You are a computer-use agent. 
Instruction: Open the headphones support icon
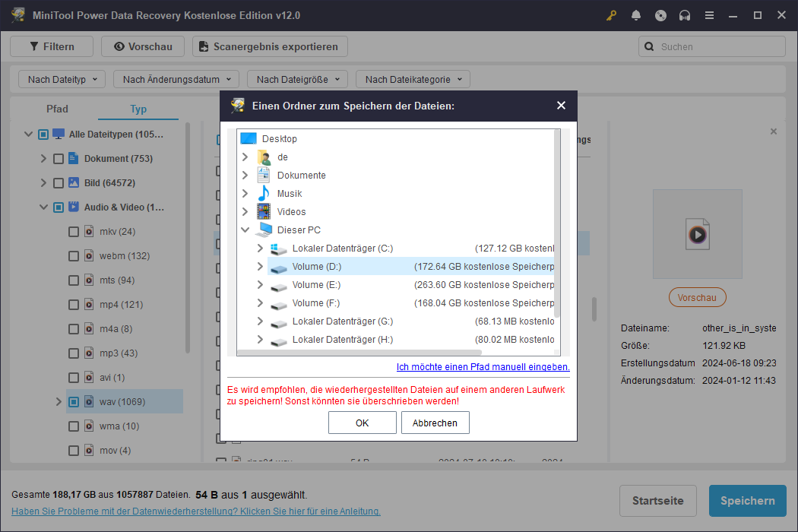[685, 15]
